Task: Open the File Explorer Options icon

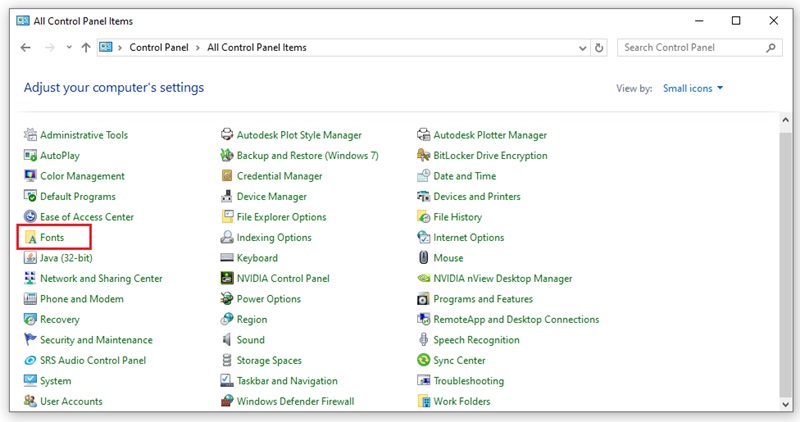Action: (227, 216)
